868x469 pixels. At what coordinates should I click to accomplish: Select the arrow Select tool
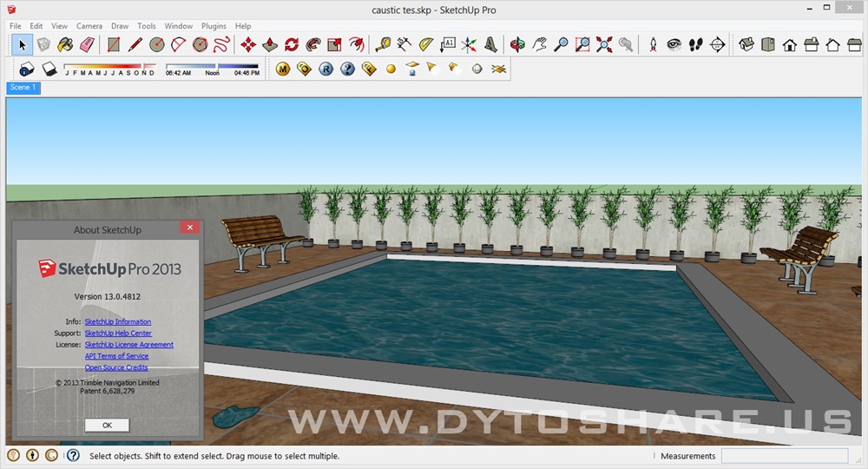pyautogui.click(x=23, y=45)
